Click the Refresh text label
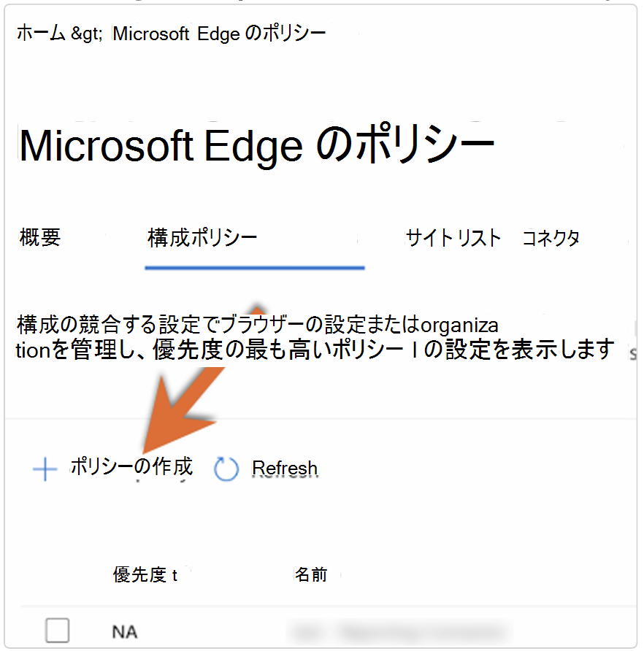The height and width of the screenshot is (651, 644). coord(284,468)
